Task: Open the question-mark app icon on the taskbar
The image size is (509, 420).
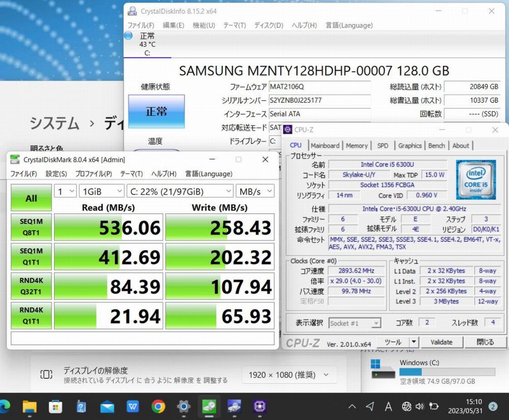Action: [x=81, y=406]
